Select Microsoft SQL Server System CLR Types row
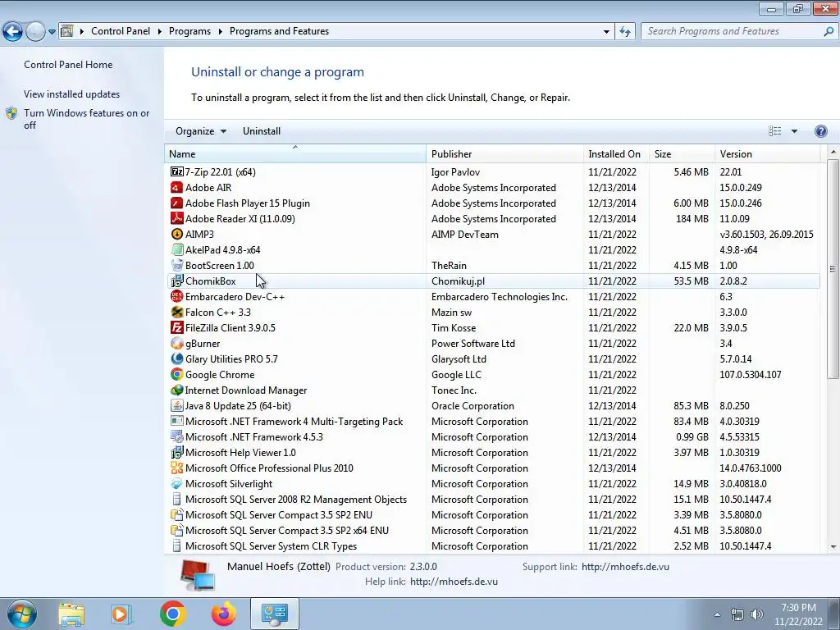The height and width of the screenshot is (630, 840). [493, 546]
